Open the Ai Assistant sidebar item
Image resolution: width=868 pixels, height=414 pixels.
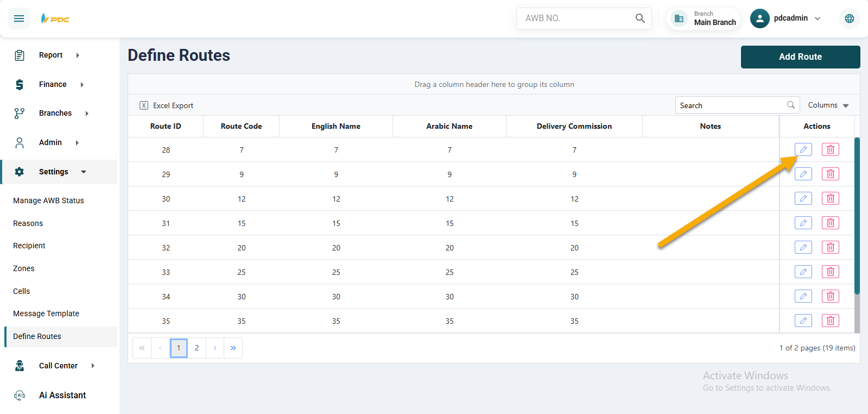pyautogui.click(x=62, y=395)
